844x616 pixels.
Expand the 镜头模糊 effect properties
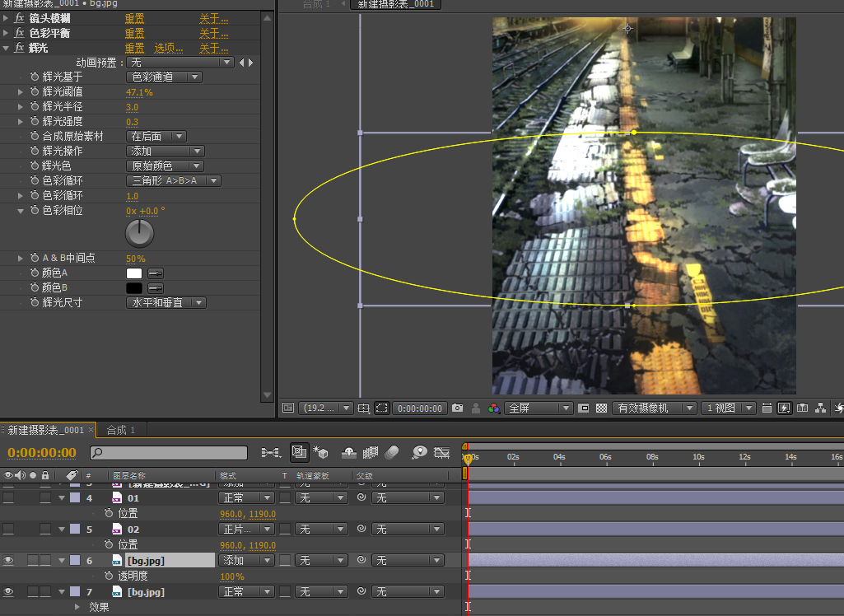[7, 18]
